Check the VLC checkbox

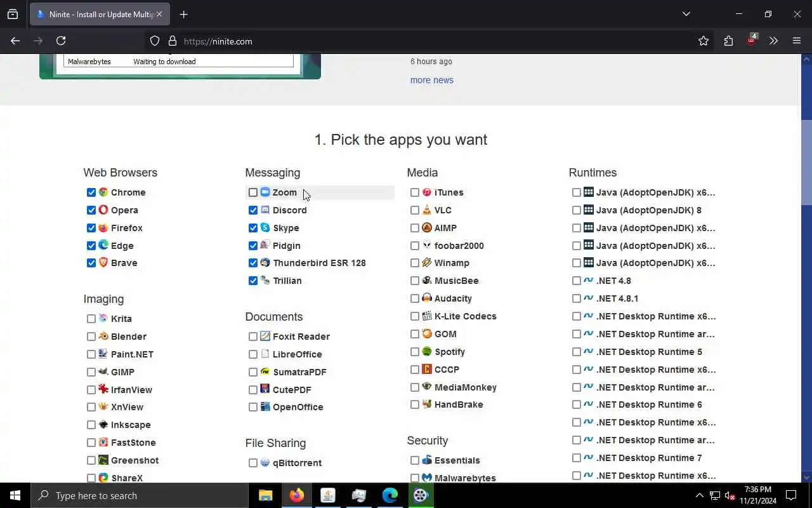415,210
